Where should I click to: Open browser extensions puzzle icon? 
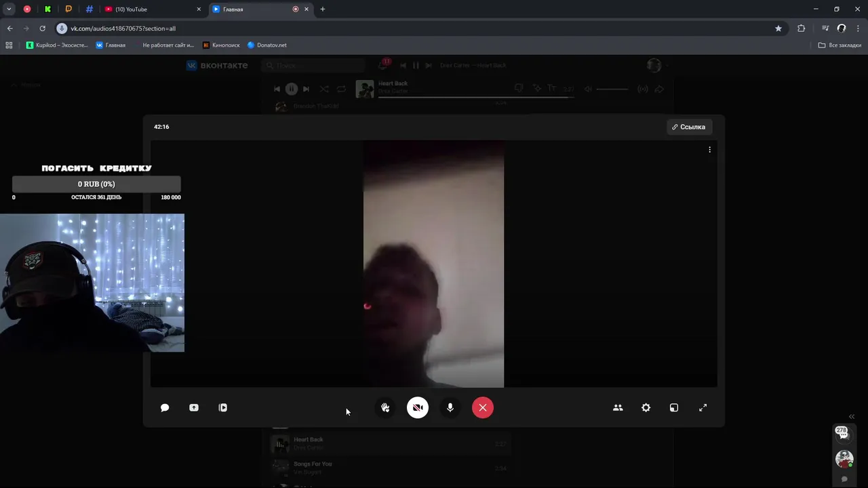(x=802, y=28)
